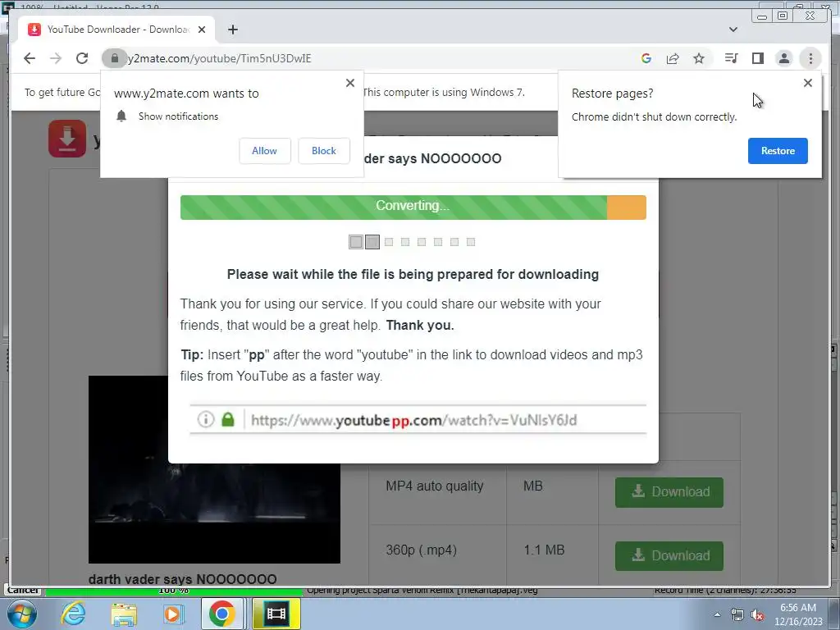This screenshot has width=840, height=630.
Task: Click Cancel in the Vegas status bar
Action: point(22,591)
